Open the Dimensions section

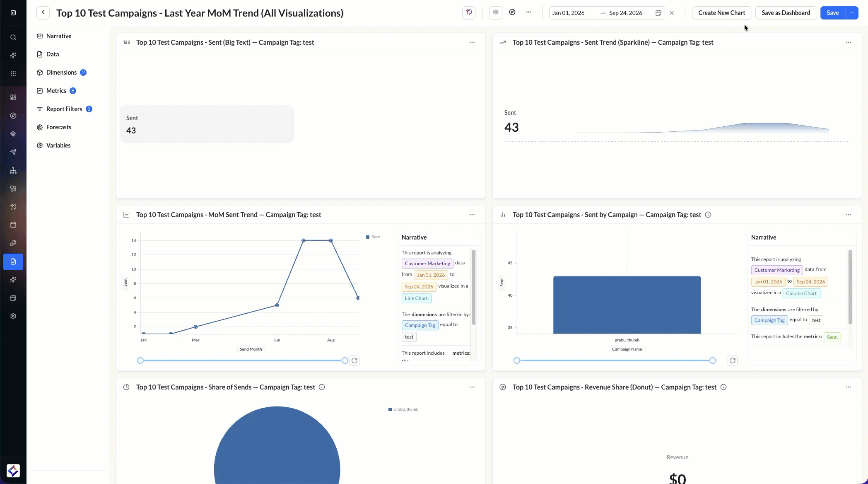[x=62, y=73]
